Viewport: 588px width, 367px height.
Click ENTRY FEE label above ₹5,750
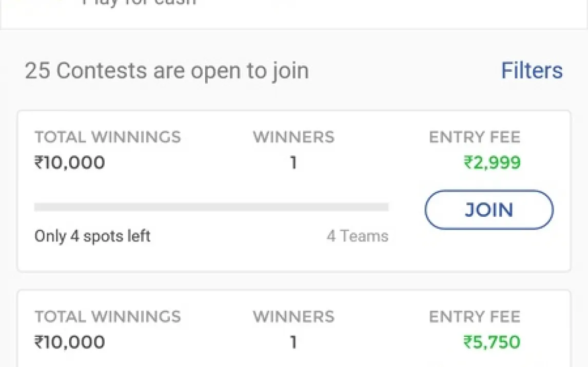click(x=475, y=317)
